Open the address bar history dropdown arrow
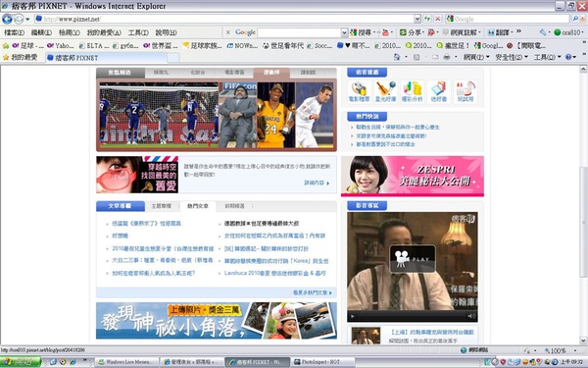The image size is (588, 368). click(x=417, y=19)
